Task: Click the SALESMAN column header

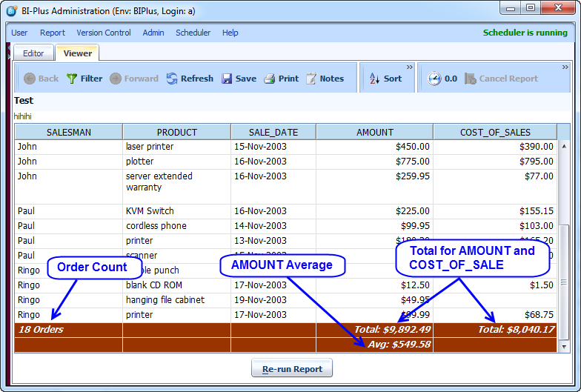Action: (69, 132)
